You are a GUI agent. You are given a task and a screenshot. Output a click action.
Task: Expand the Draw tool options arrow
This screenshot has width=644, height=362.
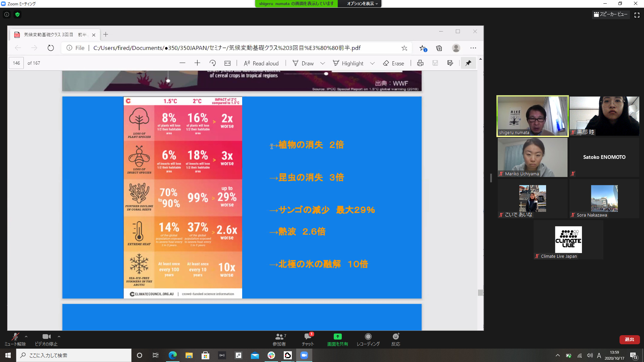(322, 63)
